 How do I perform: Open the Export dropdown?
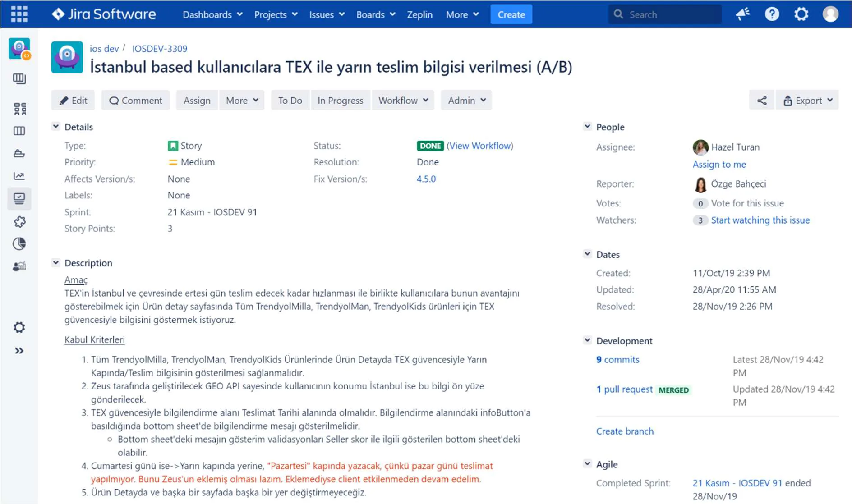click(807, 101)
